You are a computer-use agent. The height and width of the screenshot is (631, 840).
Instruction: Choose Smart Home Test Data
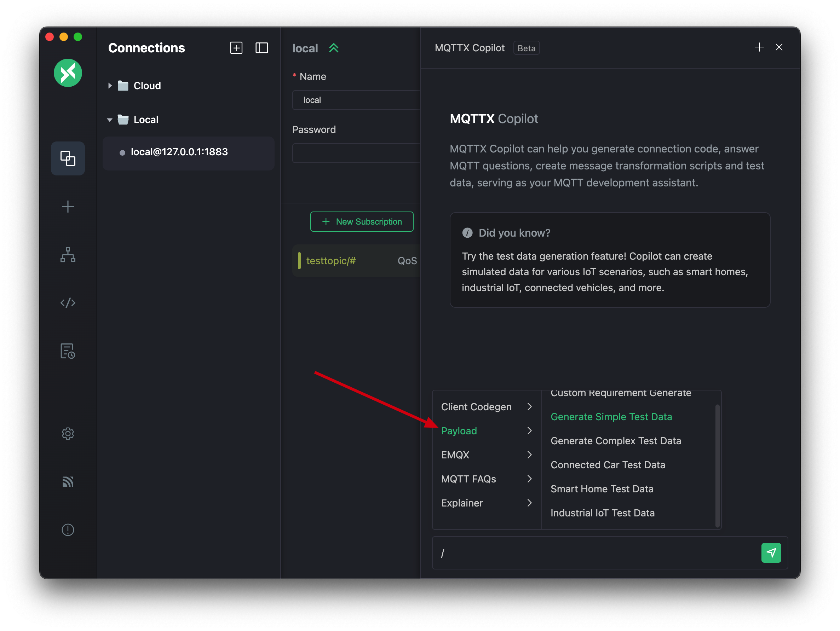click(602, 488)
